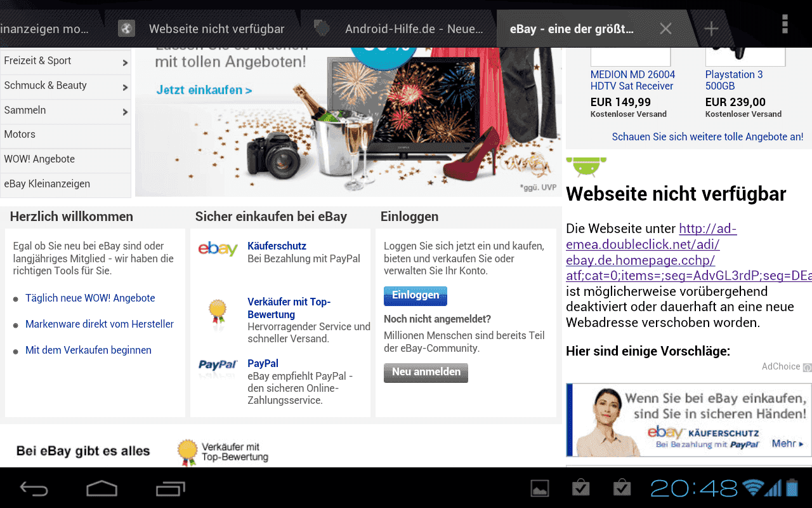Image resolution: width=812 pixels, height=508 pixels.
Task: Open eBay Kleinanzeigen category
Action: pos(65,184)
